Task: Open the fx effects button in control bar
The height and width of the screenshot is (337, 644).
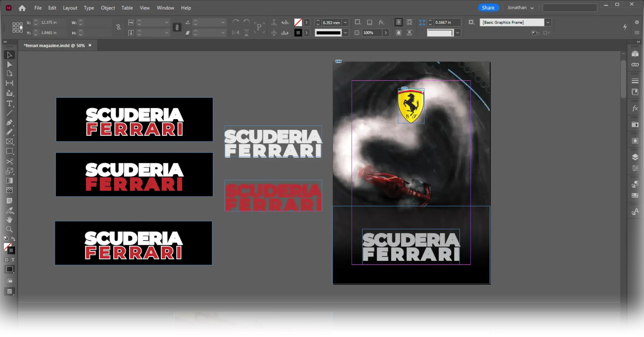Action: pyautogui.click(x=381, y=22)
